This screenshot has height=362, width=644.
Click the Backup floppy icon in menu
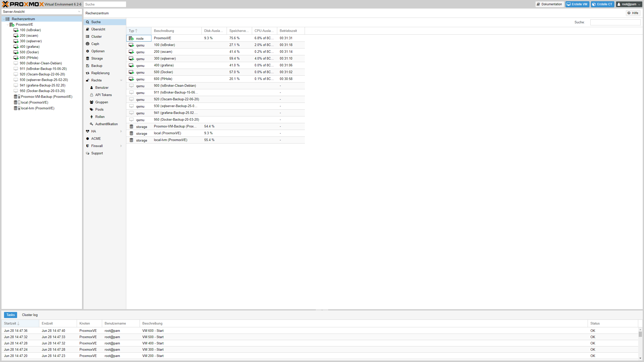(88, 66)
